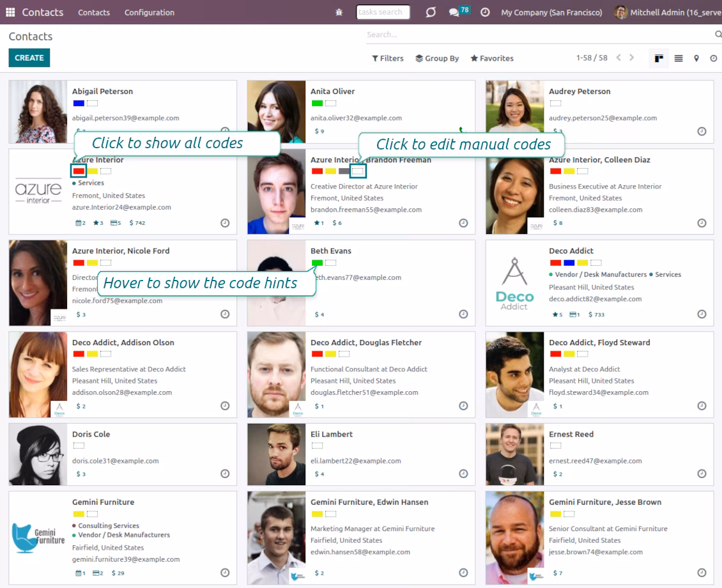This screenshot has width=722, height=588.
Task: Click the debug bug icon
Action: 339,12
